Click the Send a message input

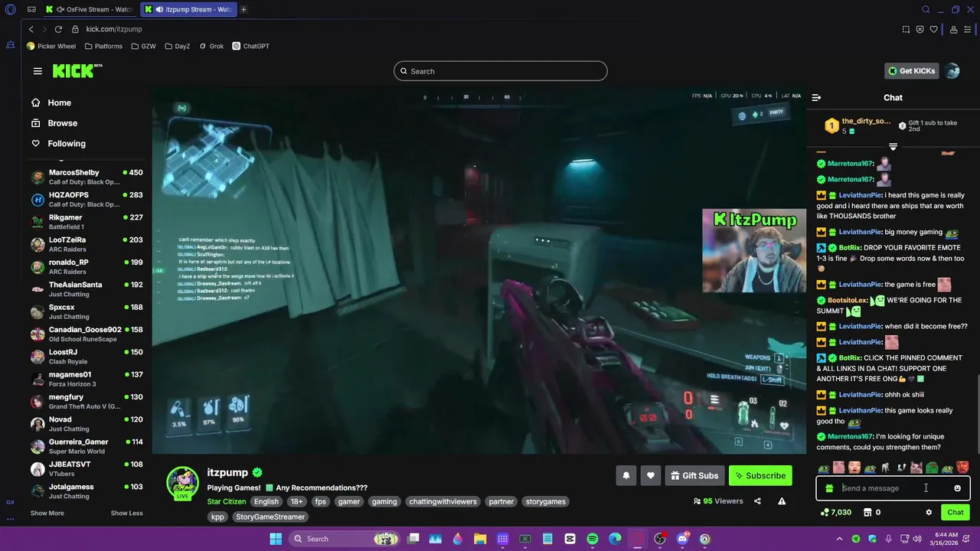pyautogui.click(x=893, y=488)
